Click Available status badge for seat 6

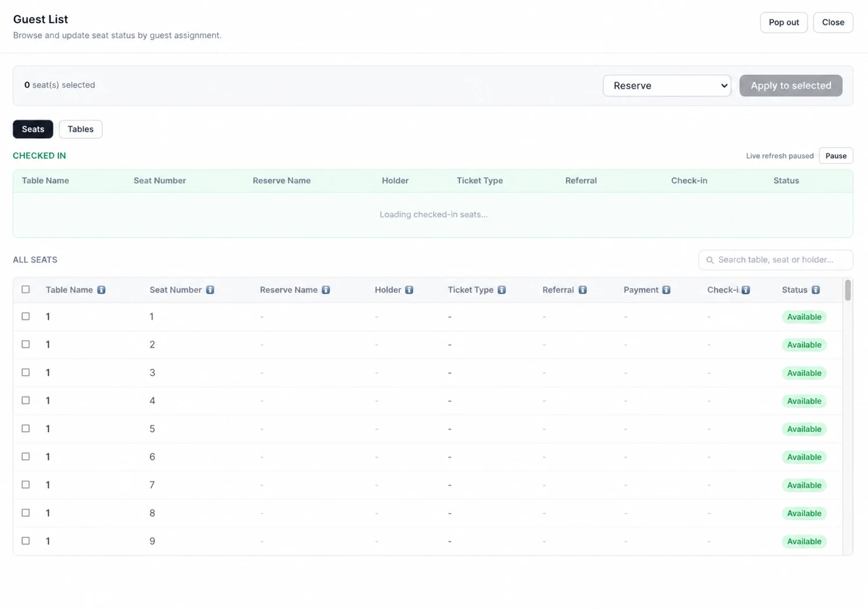(804, 457)
